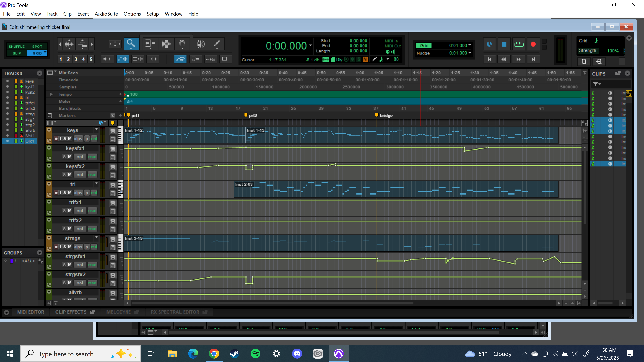Mute the keysfx1 track

click(x=70, y=157)
